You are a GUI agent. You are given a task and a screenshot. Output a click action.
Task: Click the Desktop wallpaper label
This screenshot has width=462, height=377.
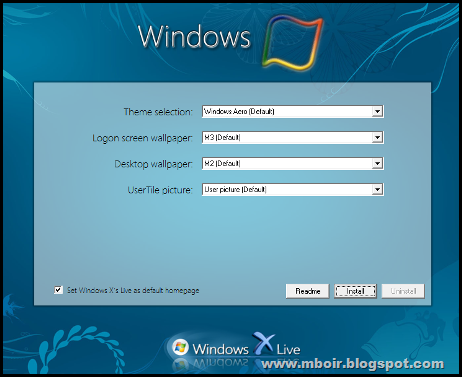[x=153, y=164]
